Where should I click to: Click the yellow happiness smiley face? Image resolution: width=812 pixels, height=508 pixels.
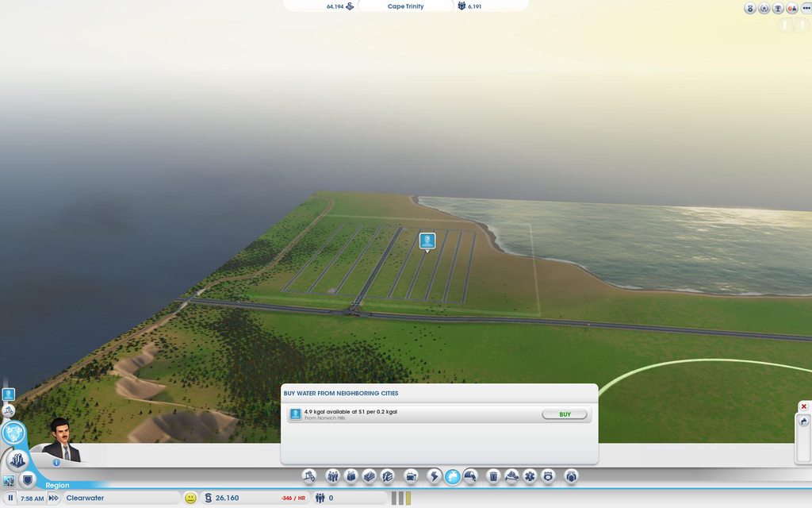190,498
